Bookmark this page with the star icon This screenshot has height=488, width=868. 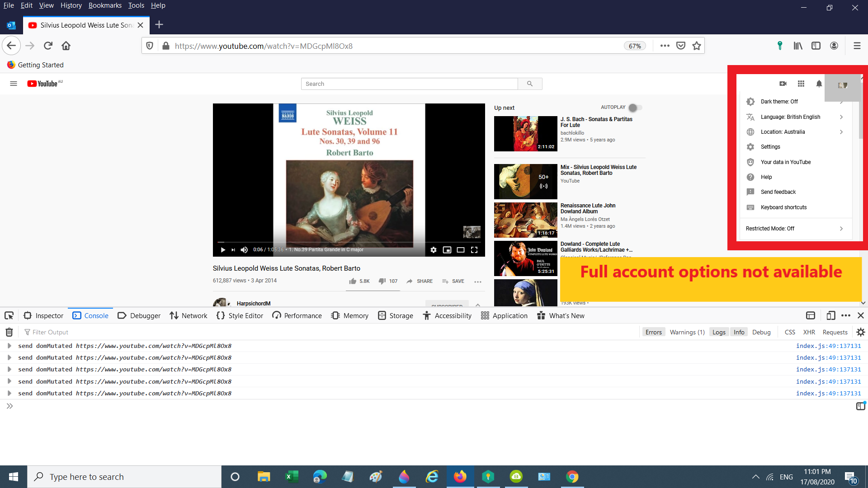point(696,46)
